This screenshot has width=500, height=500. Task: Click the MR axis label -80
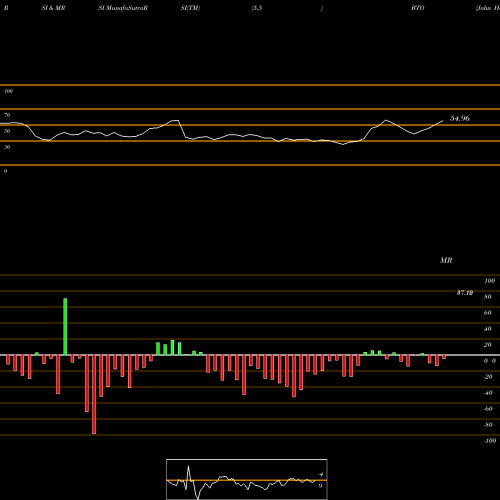(x=488, y=425)
